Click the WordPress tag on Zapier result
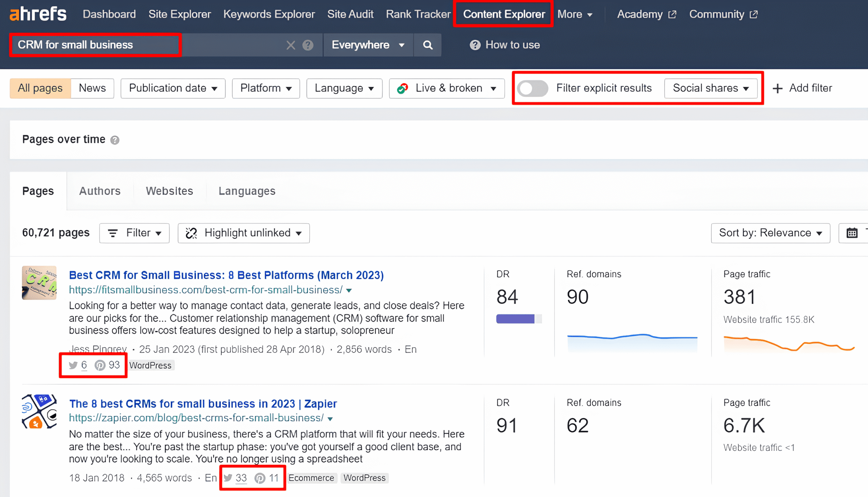 [x=364, y=478]
